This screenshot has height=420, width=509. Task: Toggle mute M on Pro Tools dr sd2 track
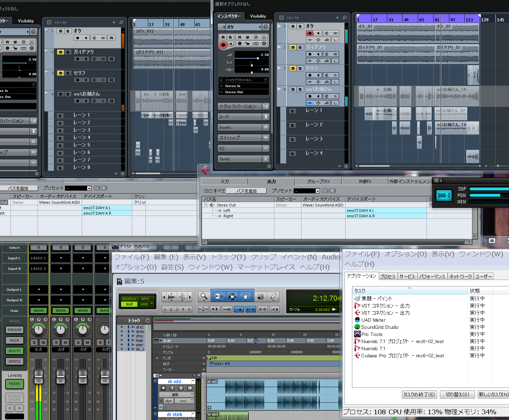tap(190, 388)
